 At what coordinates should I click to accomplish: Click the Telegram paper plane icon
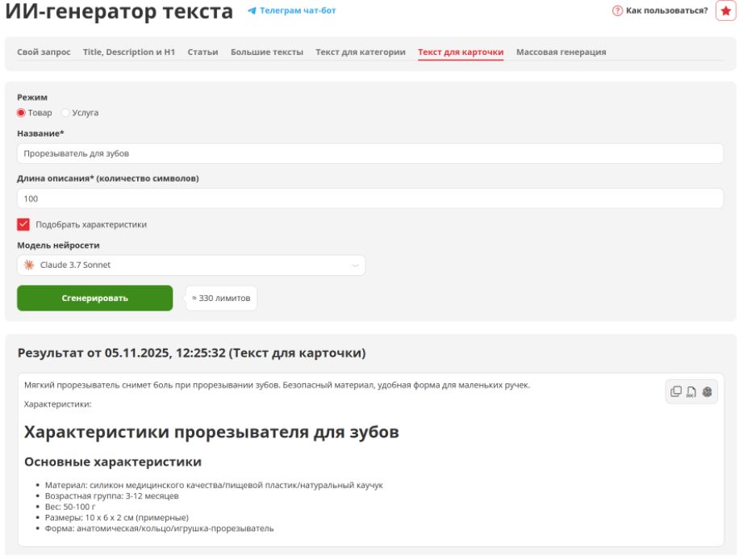[x=252, y=11]
